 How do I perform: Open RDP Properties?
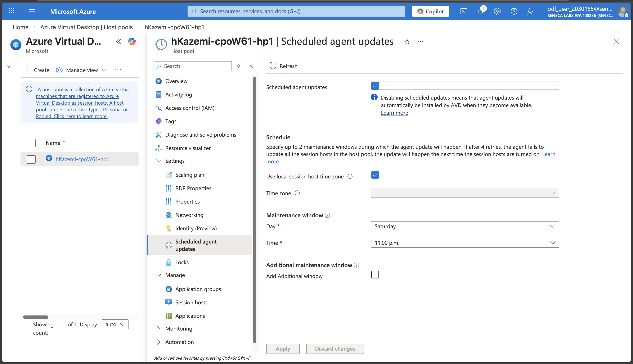pyautogui.click(x=193, y=188)
